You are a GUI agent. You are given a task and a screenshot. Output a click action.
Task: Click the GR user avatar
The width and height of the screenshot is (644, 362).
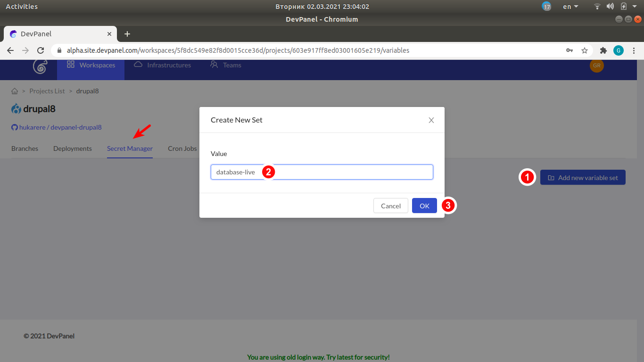click(x=596, y=66)
